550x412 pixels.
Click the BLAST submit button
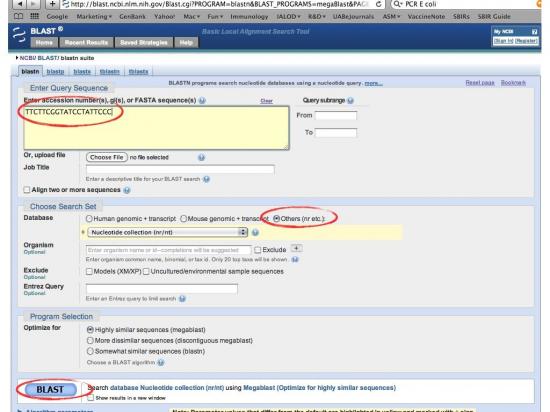coord(51,389)
